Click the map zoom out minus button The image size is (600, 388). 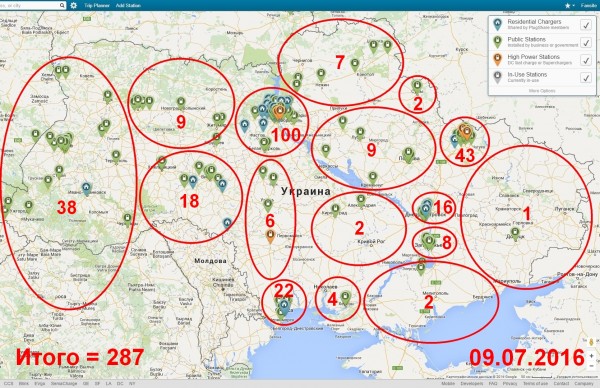[591, 366]
